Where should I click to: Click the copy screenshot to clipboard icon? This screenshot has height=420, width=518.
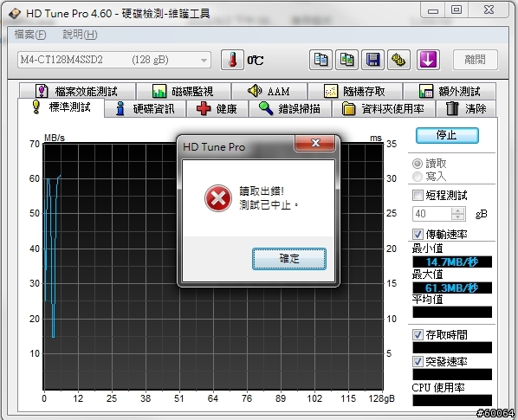(x=346, y=60)
